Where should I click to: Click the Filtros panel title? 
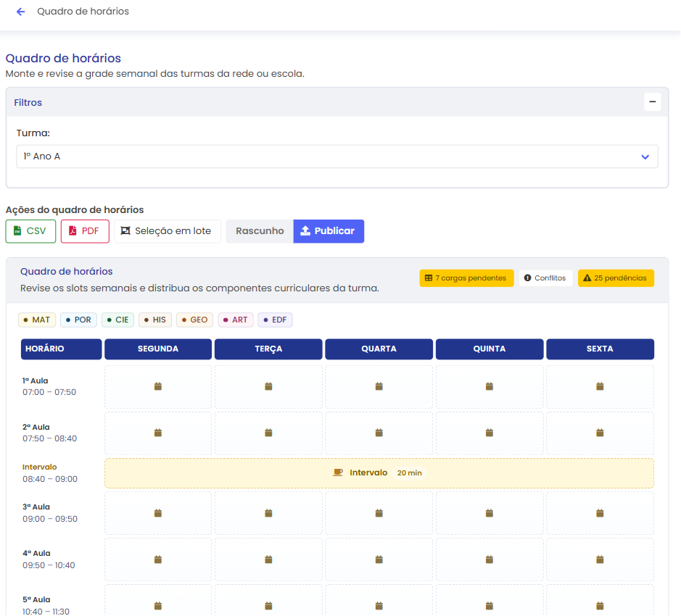pos(28,103)
